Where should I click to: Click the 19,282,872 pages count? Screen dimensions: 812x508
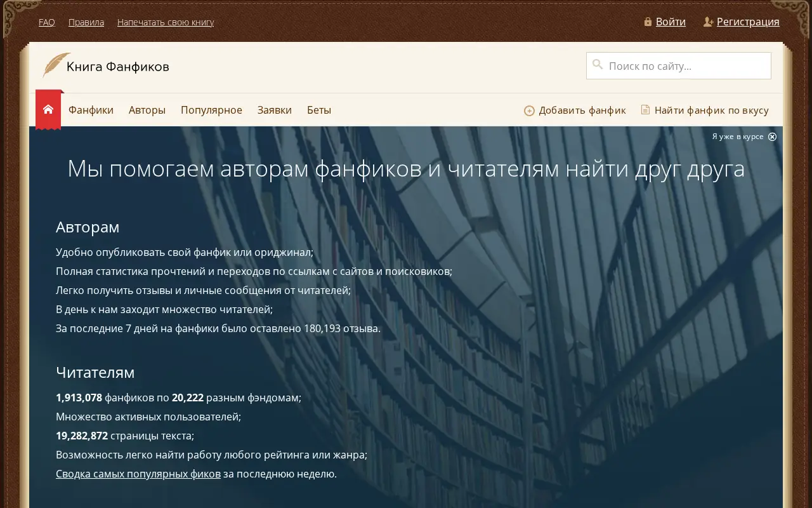(x=82, y=436)
